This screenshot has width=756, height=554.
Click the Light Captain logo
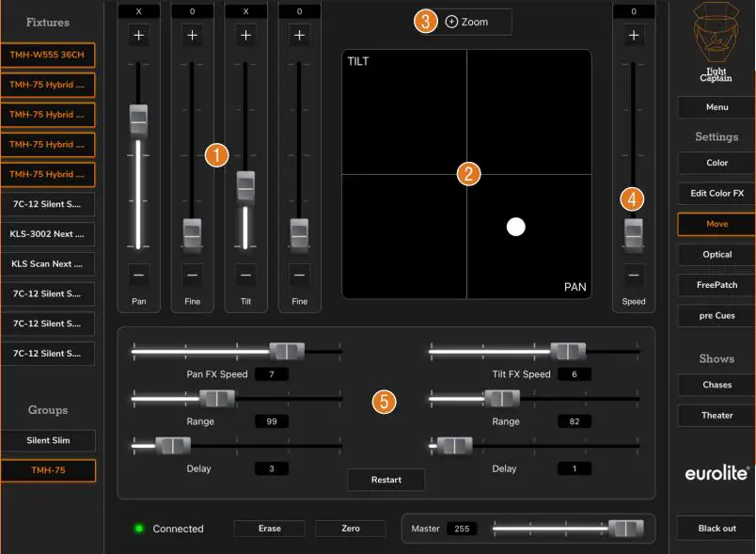(x=716, y=42)
